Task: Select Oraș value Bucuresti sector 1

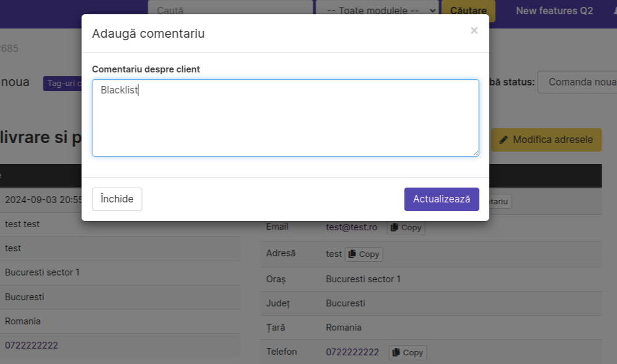Action: pyautogui.click(x=363, y=279)
